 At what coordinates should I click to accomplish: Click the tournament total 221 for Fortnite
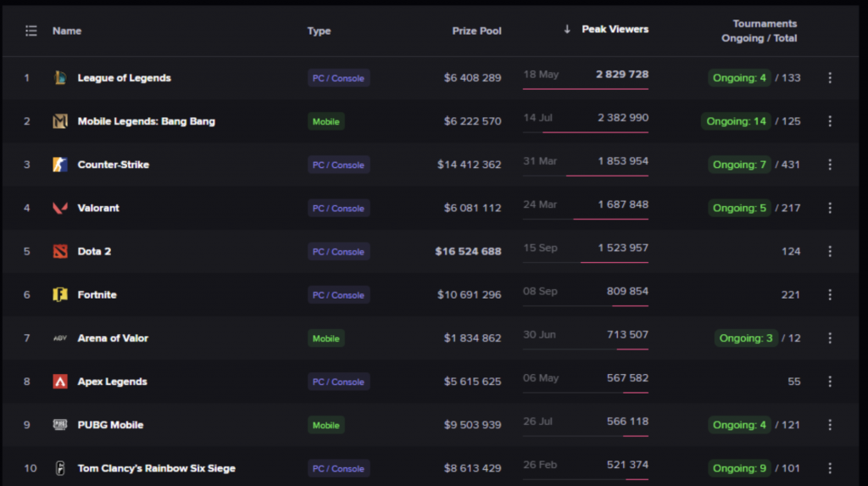(x=791, y=295)
